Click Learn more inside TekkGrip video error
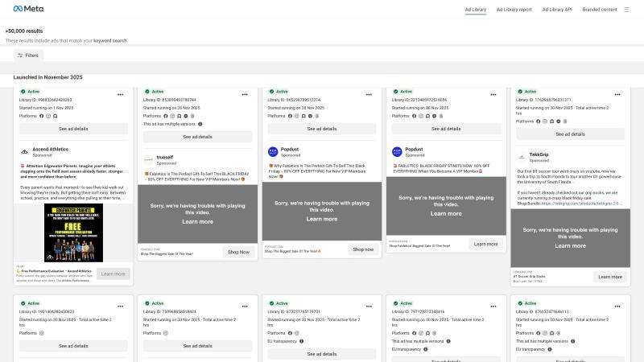644x362 pixels. point(570,246)
